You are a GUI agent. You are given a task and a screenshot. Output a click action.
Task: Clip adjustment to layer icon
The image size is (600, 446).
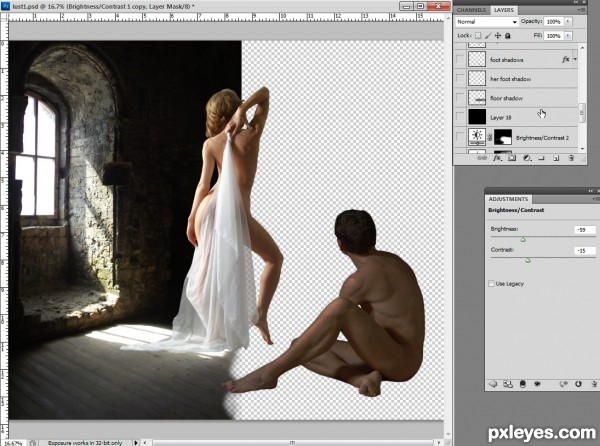(522, 384)
